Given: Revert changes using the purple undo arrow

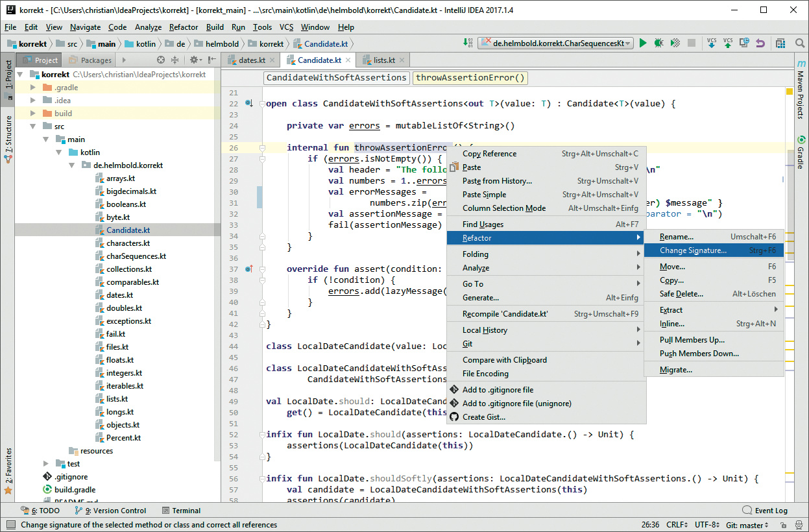Looking at the screenshot, I should 760,43.
